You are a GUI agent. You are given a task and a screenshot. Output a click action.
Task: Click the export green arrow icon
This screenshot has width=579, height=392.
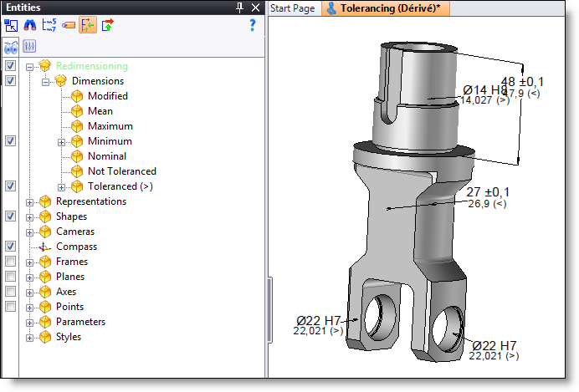107,25
